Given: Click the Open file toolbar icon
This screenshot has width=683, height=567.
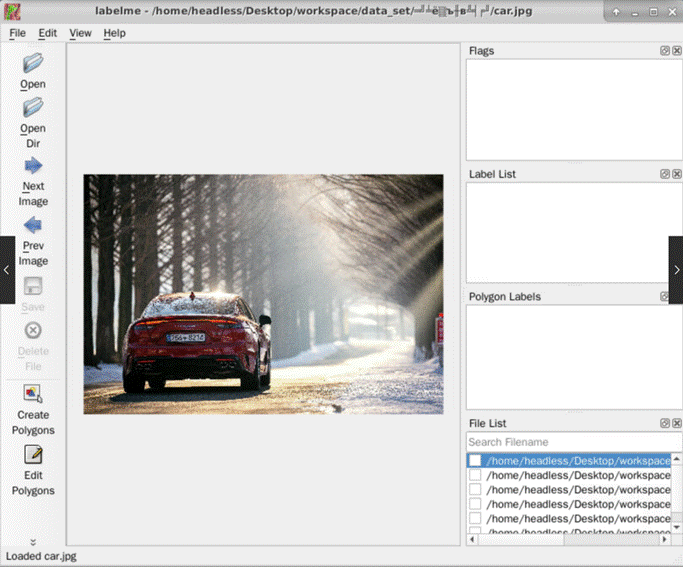Looking at the screenshot, I should tap(33, 63).
